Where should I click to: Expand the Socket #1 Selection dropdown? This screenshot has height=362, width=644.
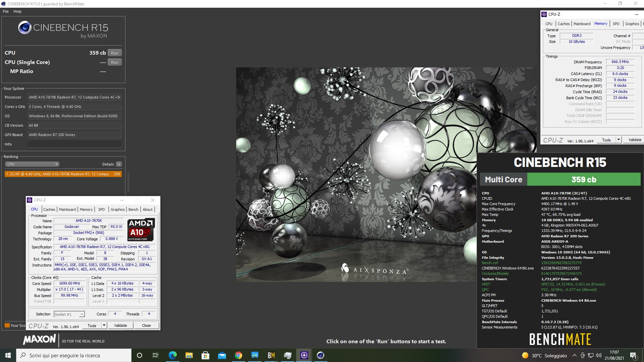pyautogui.click(x=69, y=314)
